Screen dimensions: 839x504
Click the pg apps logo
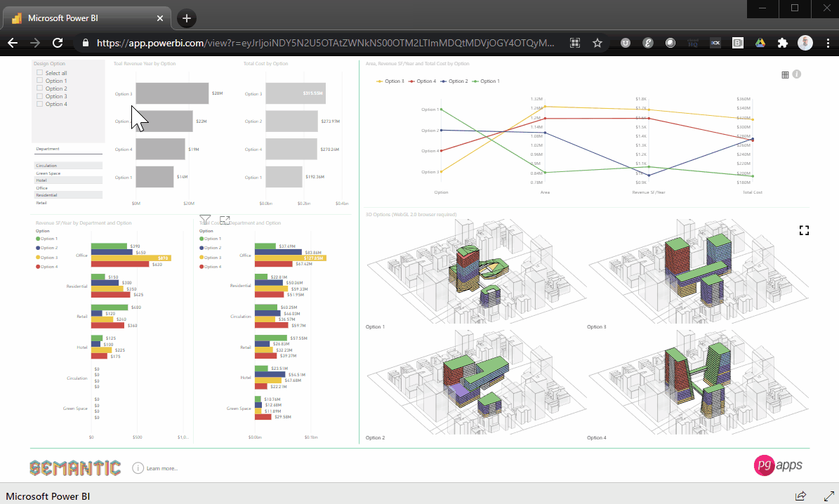coord(778,465)
